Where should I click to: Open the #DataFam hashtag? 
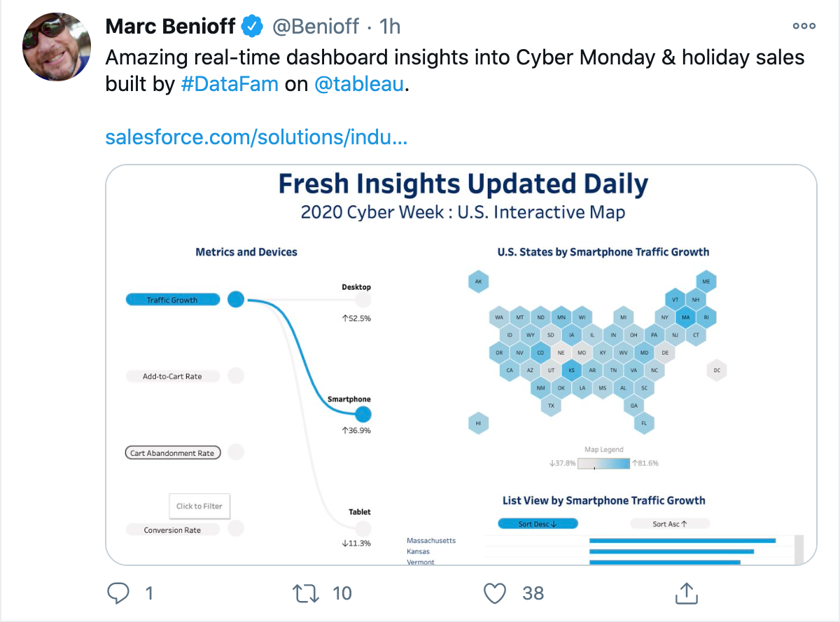(230, 85)
